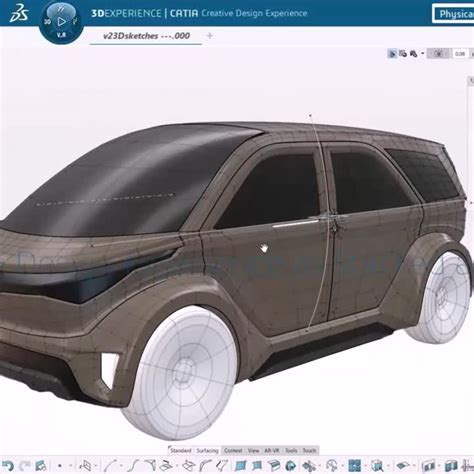The image size is (474, 474).
Task: Expand arrow beside control points tool
Action: pos(320,466)
